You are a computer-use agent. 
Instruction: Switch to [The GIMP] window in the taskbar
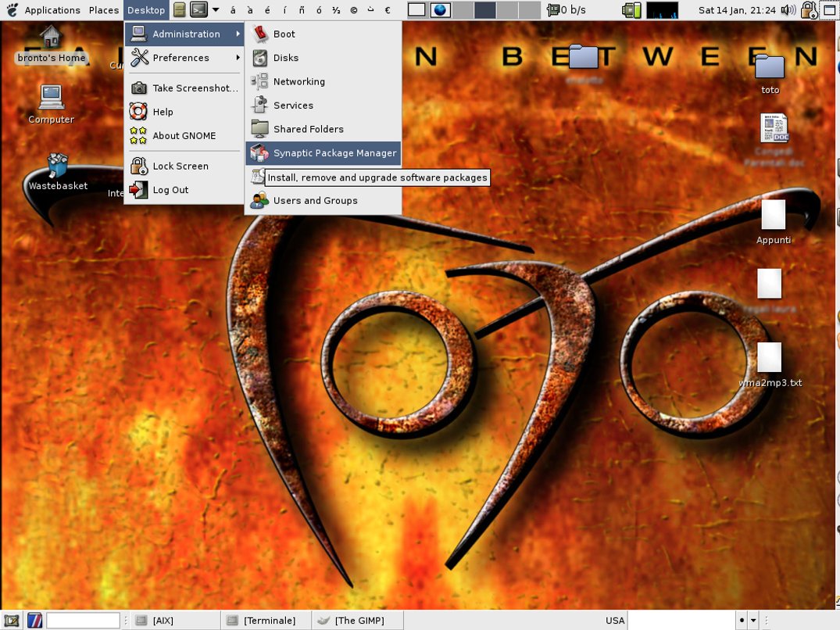click(x=358, y=621)
